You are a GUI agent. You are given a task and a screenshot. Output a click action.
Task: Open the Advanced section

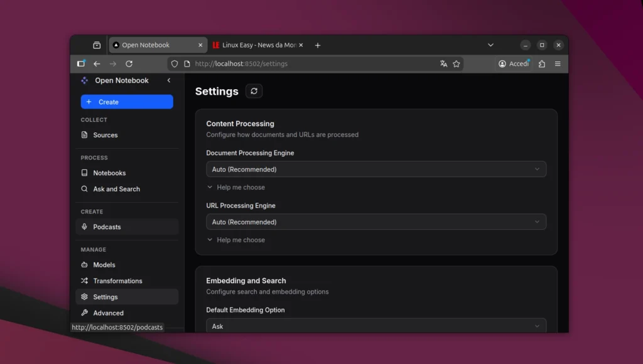108,313
